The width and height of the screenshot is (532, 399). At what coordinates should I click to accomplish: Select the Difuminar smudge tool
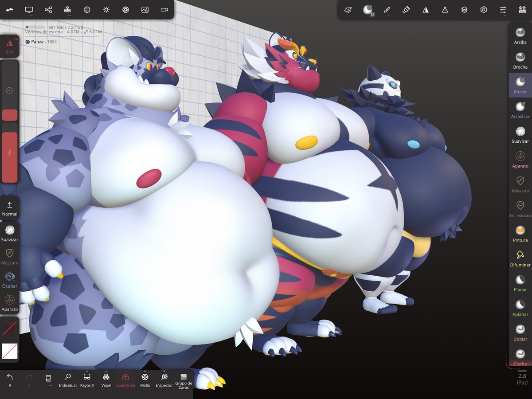(520, 259)
